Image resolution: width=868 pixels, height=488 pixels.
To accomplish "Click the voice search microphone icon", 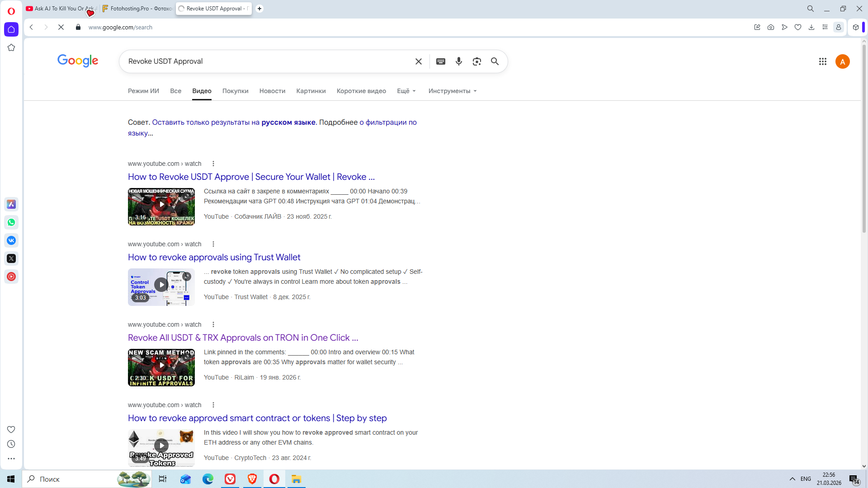I will [458, 61].
